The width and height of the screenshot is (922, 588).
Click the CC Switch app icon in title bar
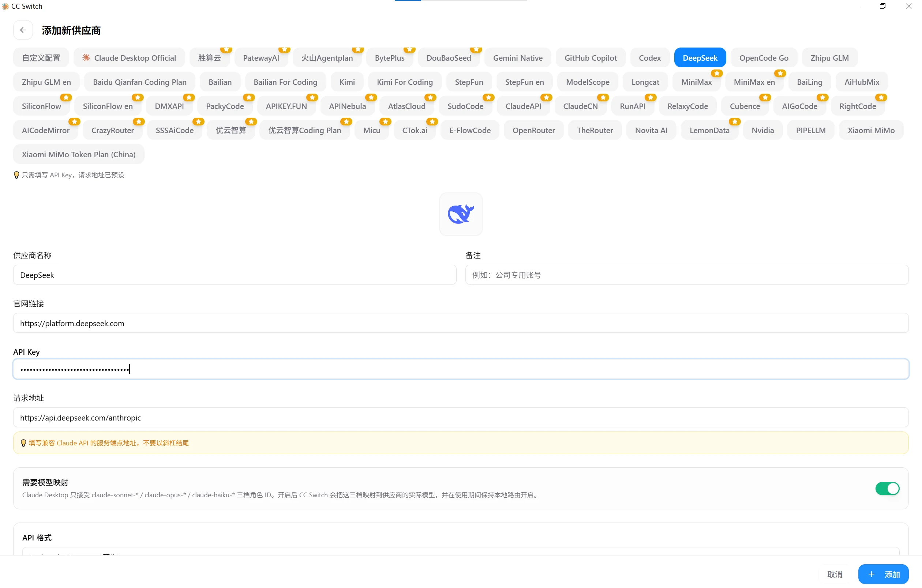(5, 6)
